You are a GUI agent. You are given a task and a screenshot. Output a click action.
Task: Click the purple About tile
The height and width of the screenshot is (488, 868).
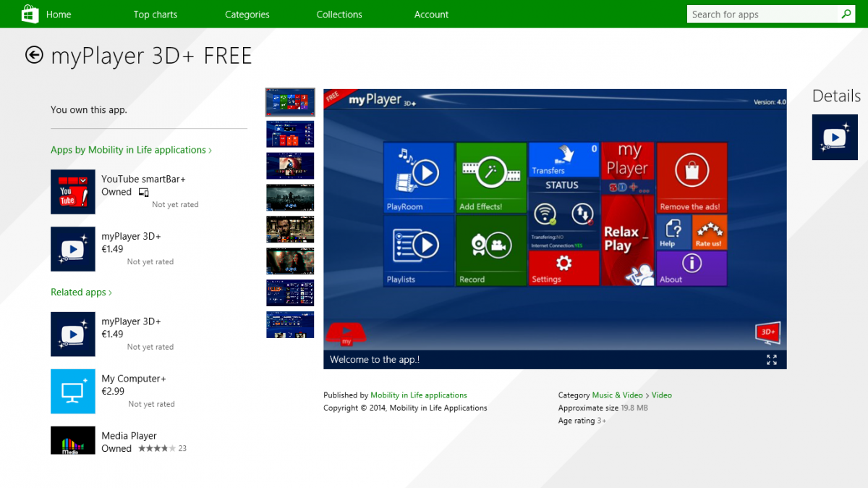tap(692, 269)
